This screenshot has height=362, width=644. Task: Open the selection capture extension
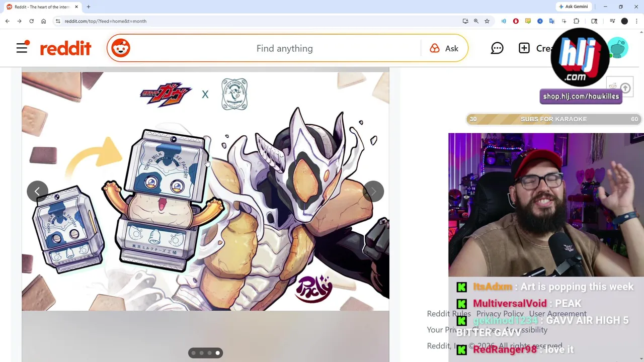click(x=564, y=21)
